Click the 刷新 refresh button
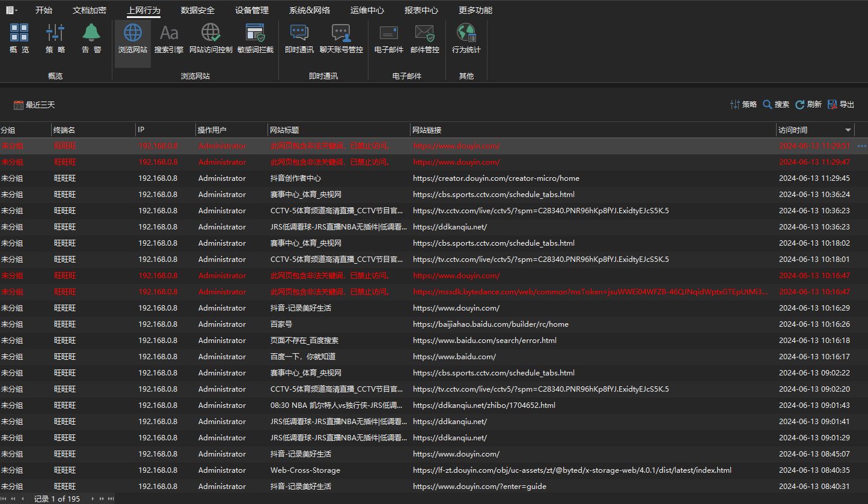 808,105
